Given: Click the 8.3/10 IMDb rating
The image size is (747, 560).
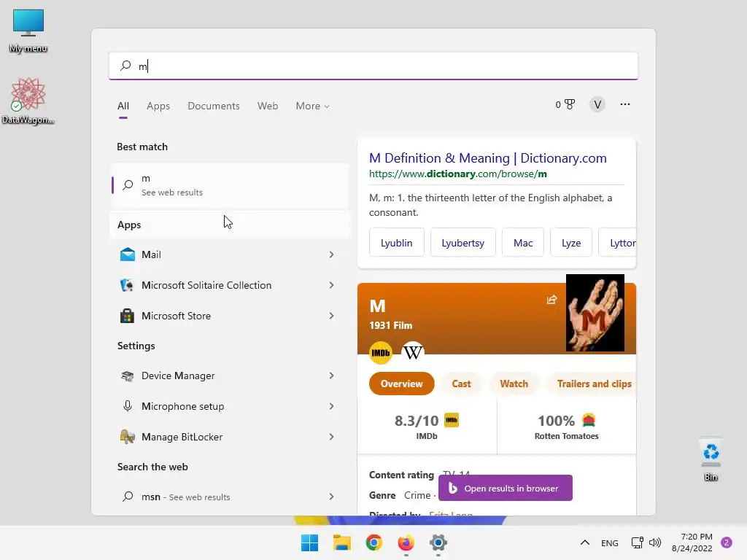Looking at the screenshot, I should pyautogui.click(x=426, y=426).
